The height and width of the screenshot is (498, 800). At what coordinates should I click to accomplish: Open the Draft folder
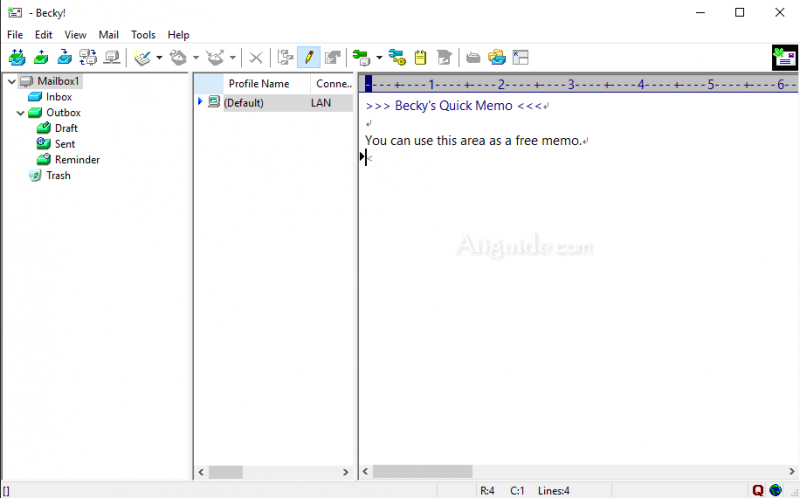tap(66, 128)
